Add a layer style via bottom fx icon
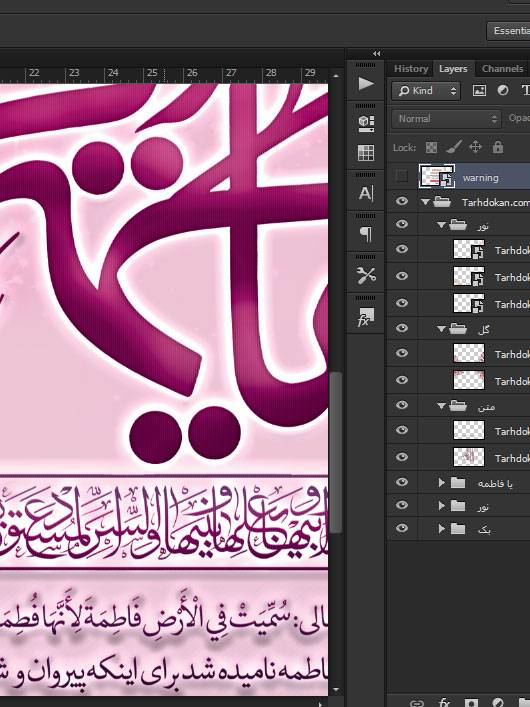The height and width of the screenshot is (707, 530). [444, 703]
